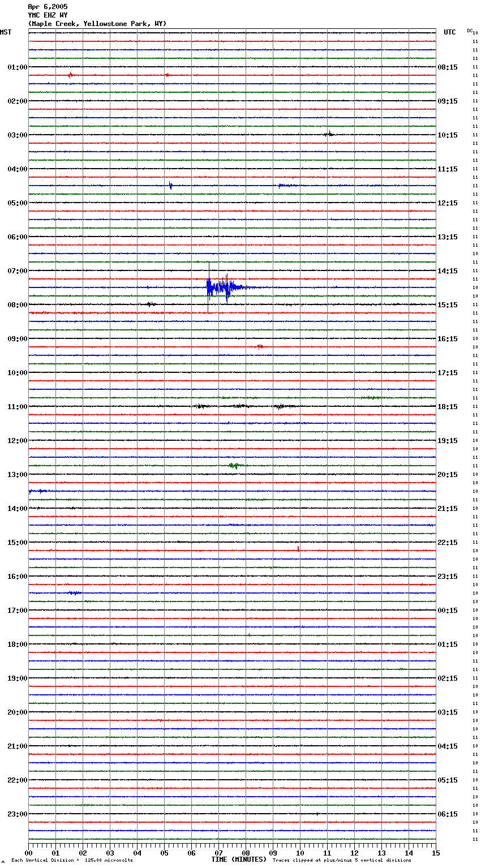This screenshot has width=481, height=868.
Task: Click the '00:15' UTC time label
Action: [x=448, y=611]
